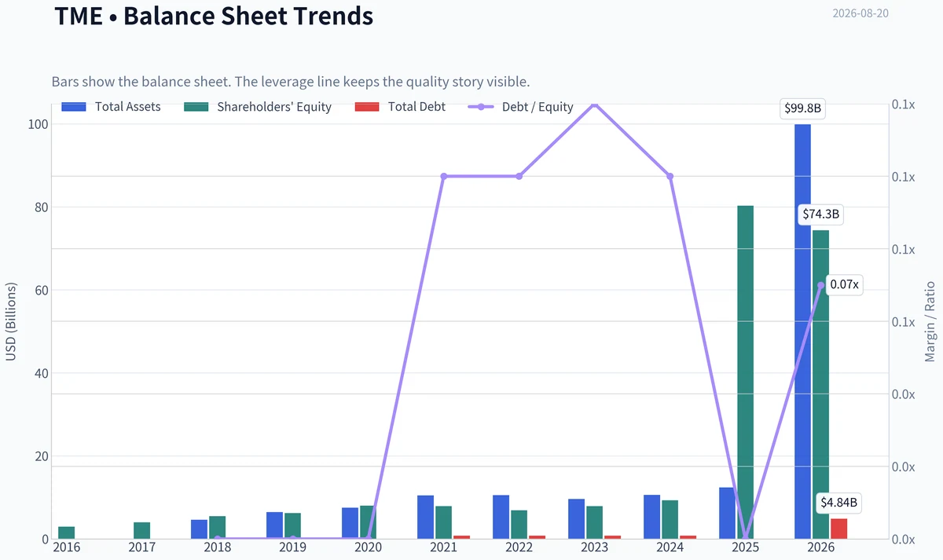943x560 pixels.
Task: Click the 80 tick on the left axis
Action: click(42, 207)
